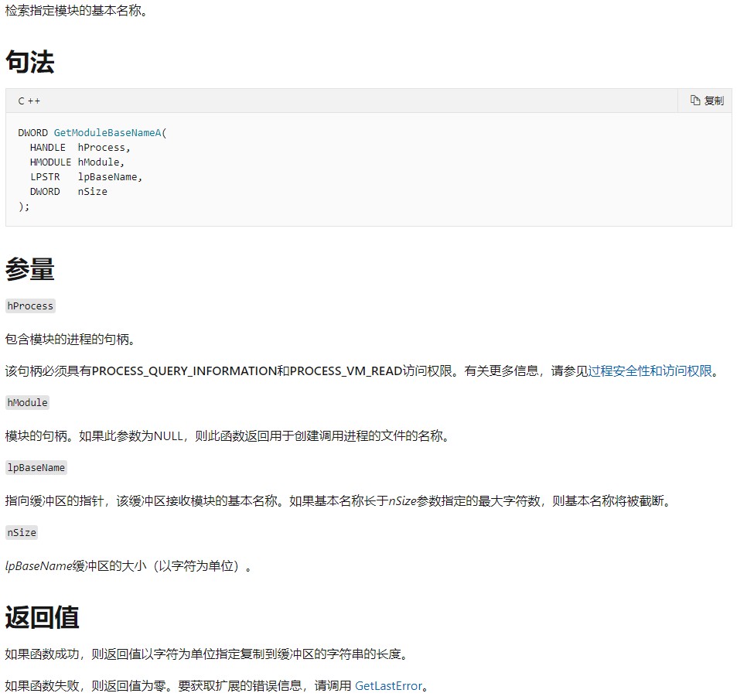This screenshot has width=754, height=700.
Task: Click the copy icon in code block header
Action: click(x=695, y=100)
